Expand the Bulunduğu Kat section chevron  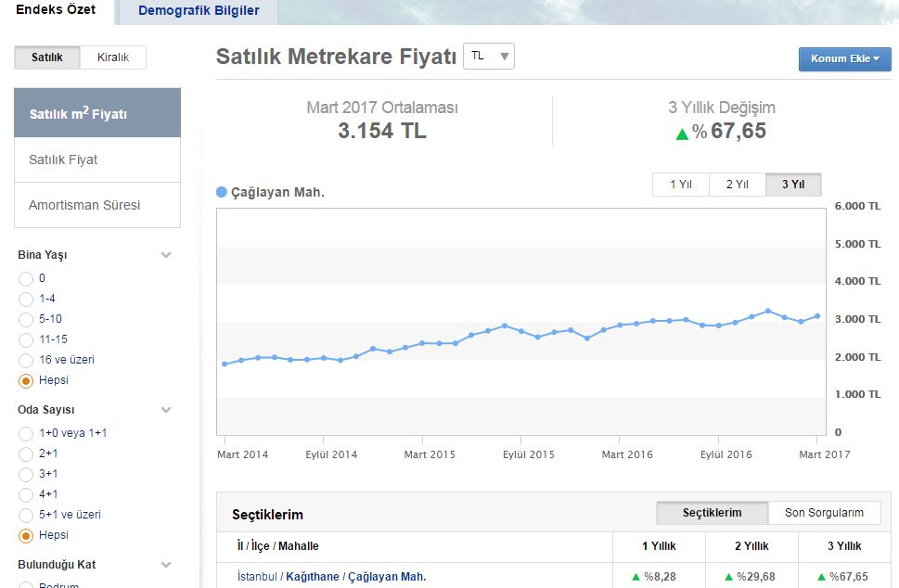point(166,565)
